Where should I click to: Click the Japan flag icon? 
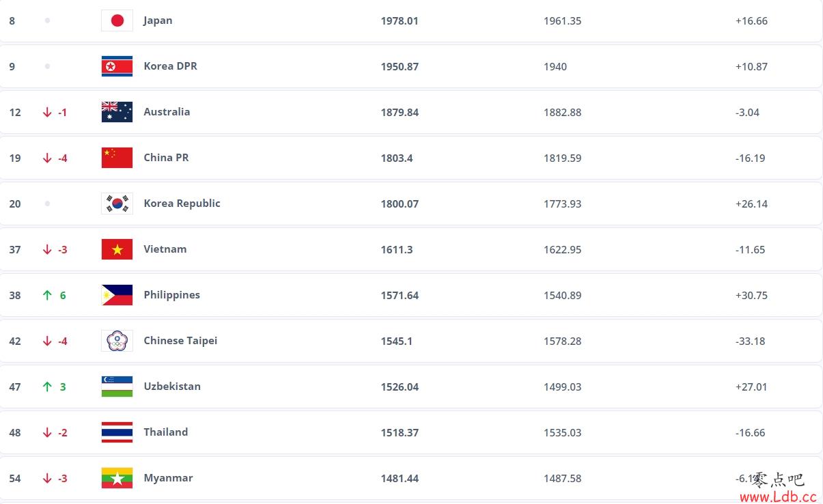pyautogui.click(x=117, y=20)
